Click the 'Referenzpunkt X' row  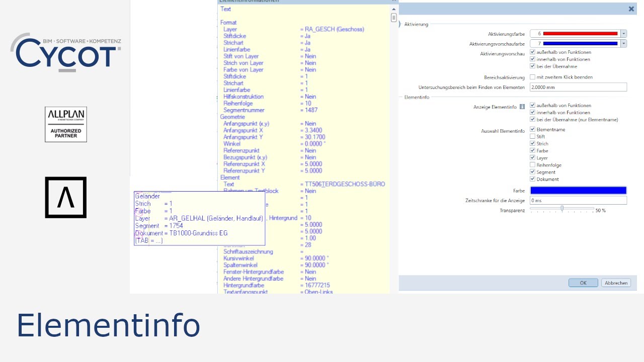[x=273, y=164]
